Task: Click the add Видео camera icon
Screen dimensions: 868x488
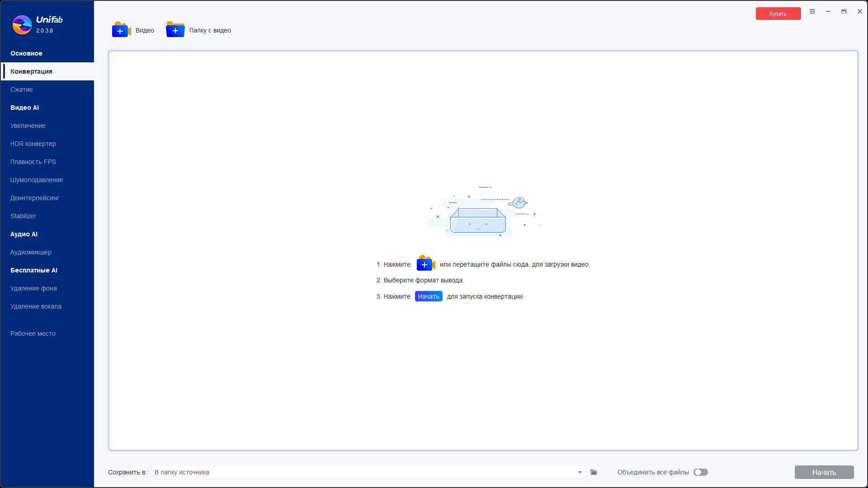Action: pyautogui.click(x=121, y=30)
